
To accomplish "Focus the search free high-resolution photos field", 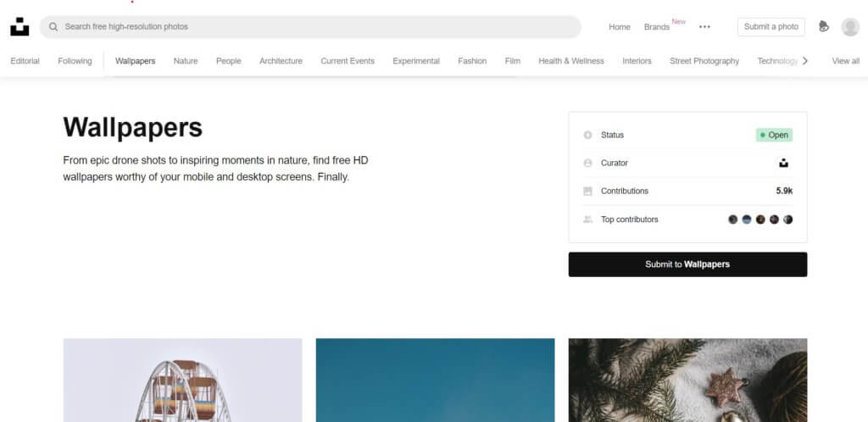I will [310, 26].
